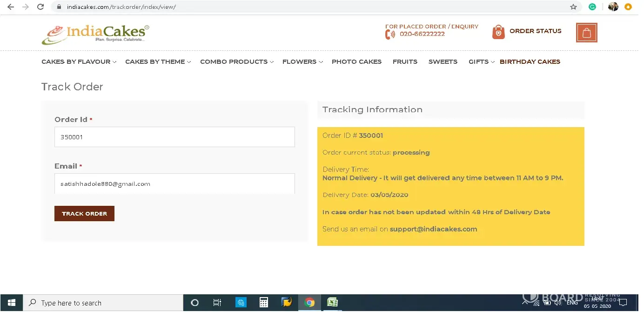Image resolution: width=644 pixels, height=312 pixels.
Task: Expand the Cakes By Theme dropdown
Action: [x=158, y=62]
